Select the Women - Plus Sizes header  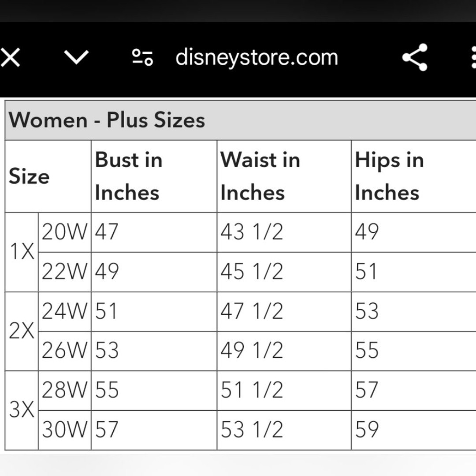click(107, 120)
